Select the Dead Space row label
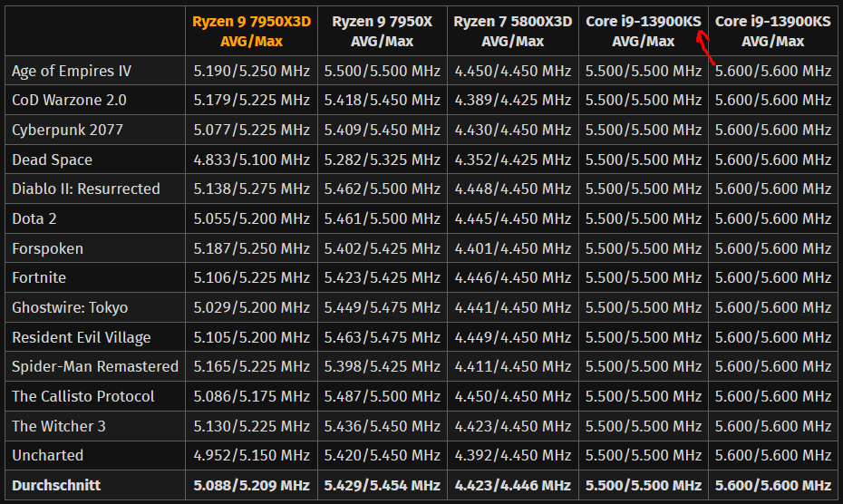843x504 pixels. point(53,160)
